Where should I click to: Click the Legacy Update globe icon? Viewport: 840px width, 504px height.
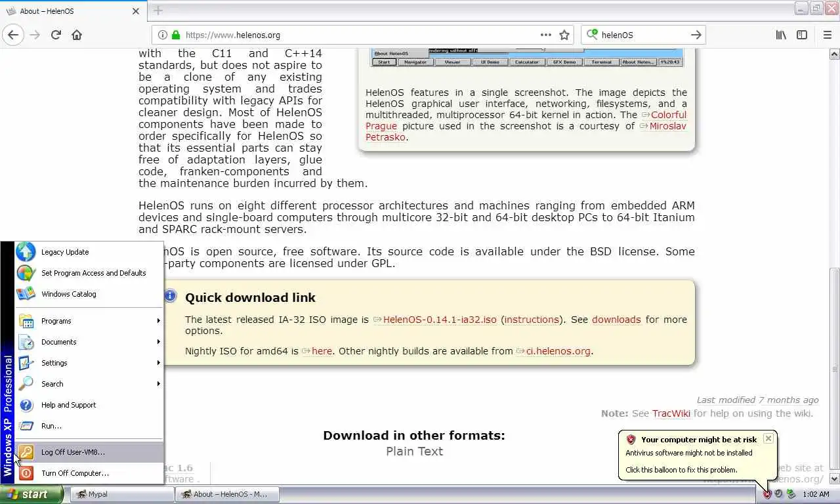(x=26, y=251)
